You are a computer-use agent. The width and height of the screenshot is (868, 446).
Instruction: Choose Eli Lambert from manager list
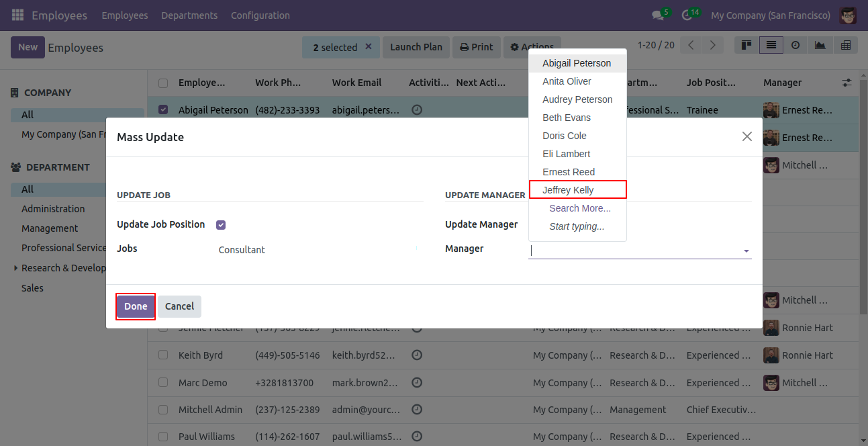coord(577,154)
